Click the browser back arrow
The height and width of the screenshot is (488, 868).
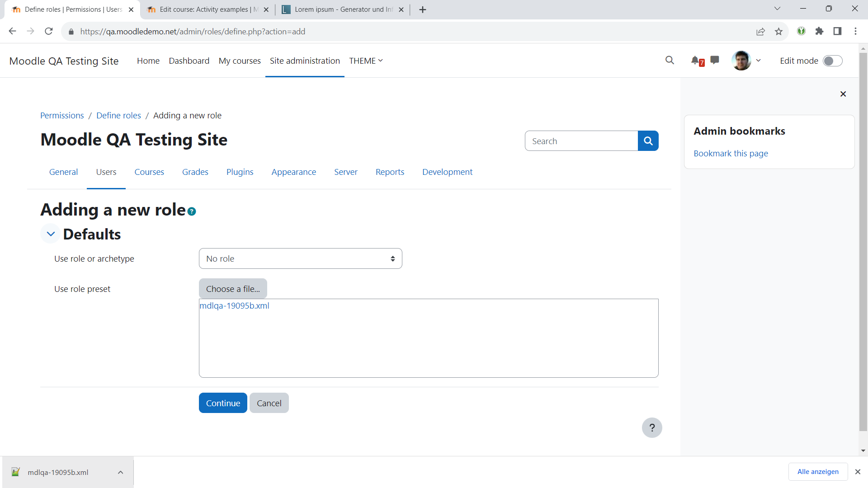tap(13, 31)
